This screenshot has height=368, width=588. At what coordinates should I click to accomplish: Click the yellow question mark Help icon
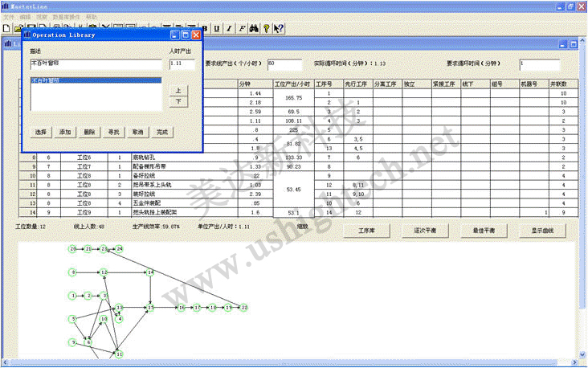[266, 28]
